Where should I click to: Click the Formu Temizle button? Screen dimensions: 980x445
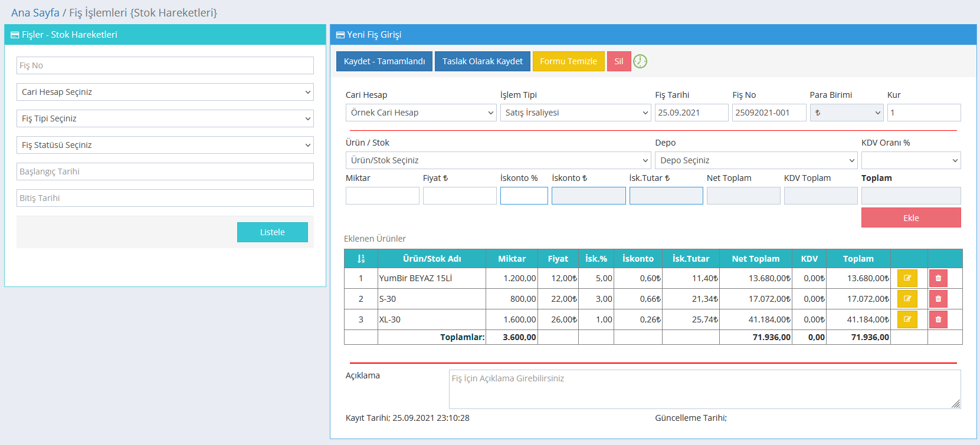(x=569, y=61)
